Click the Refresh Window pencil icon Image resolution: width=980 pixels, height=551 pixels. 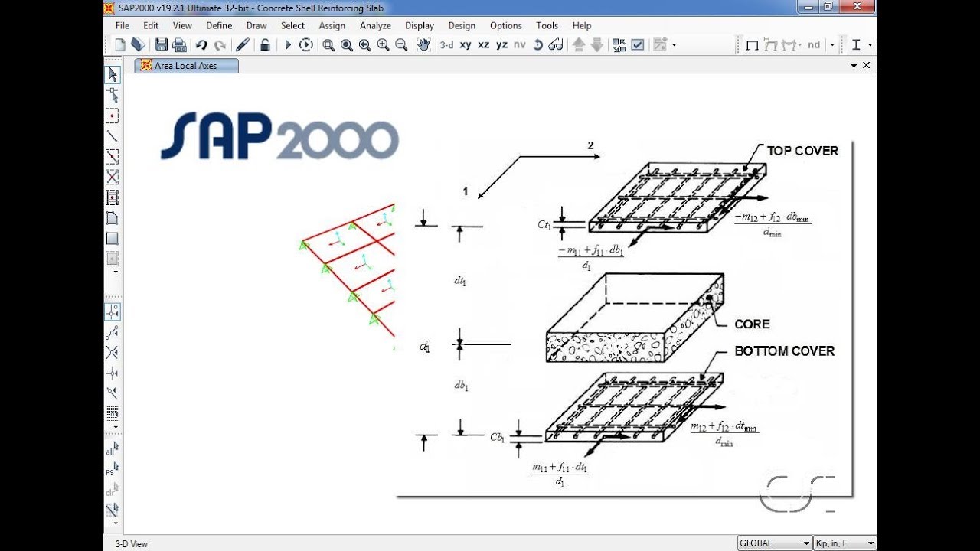pyautogui.click(x=243, y=45)
